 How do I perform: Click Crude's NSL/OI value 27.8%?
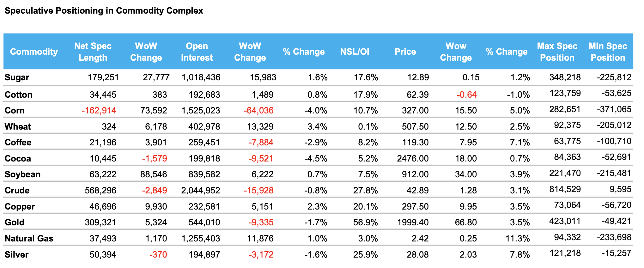366,191
